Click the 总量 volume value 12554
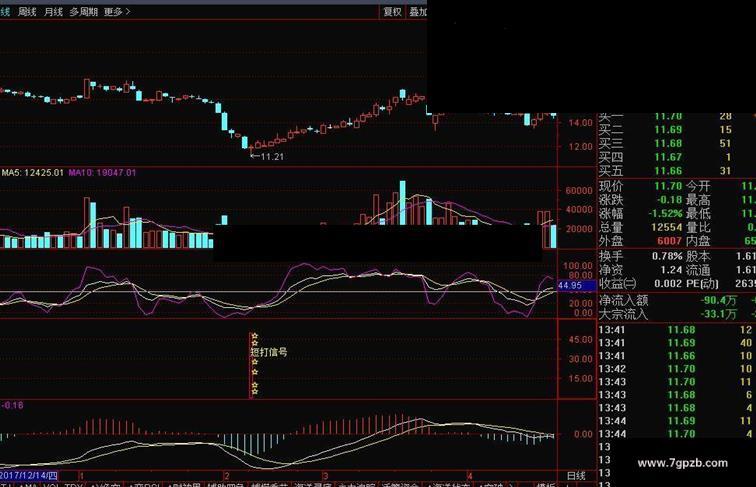756x487 pixels. click(x=667, y=227)
